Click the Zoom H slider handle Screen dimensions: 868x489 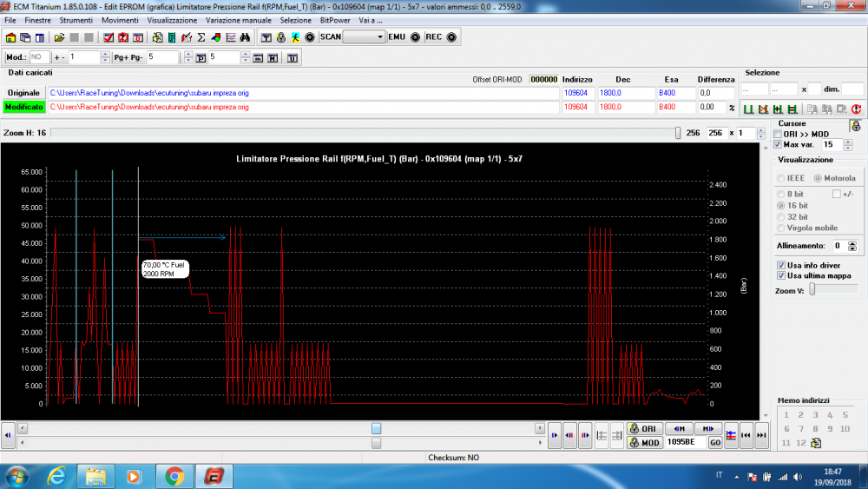click(x=678, y=133)
